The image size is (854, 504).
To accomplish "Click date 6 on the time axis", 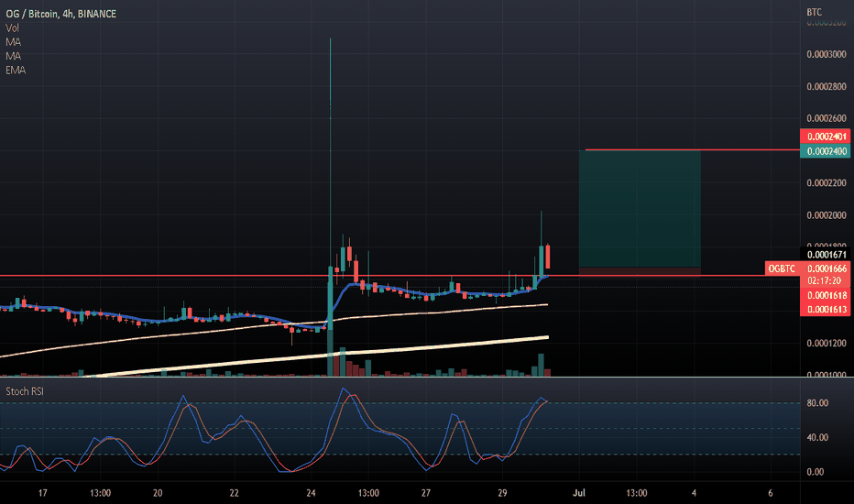I will [770, 493].
